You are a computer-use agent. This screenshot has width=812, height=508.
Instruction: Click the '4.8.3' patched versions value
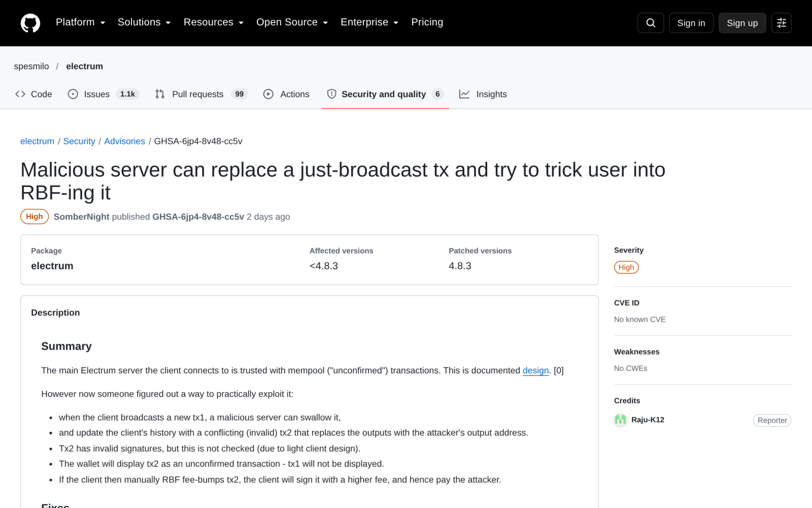point(460,266)
